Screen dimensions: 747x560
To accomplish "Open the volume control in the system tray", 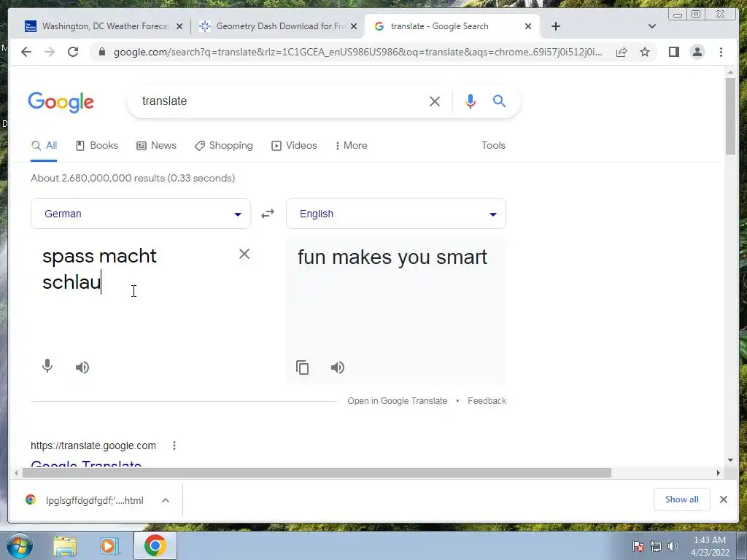I will [673, 546].
